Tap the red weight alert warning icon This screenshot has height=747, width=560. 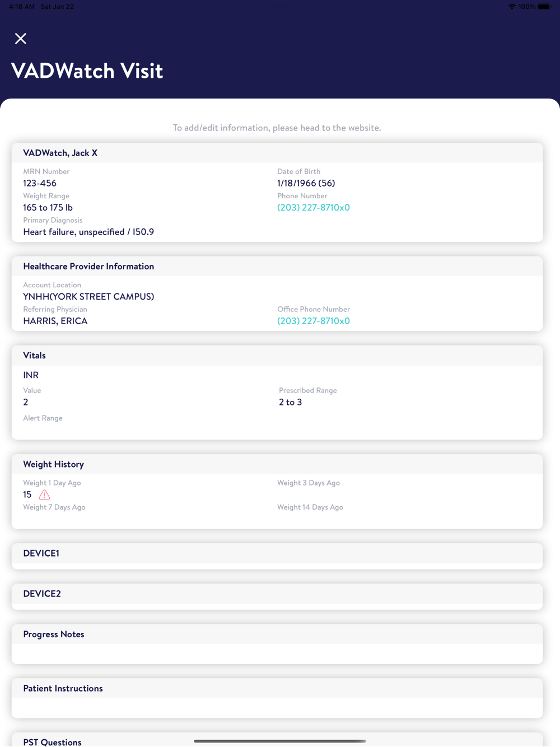tap(44, 495)
